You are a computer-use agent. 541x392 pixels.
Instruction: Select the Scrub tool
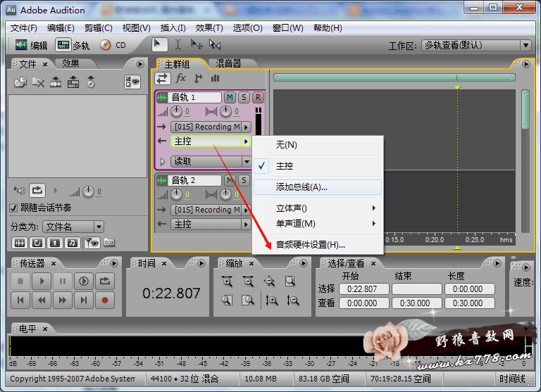[215, 44]
